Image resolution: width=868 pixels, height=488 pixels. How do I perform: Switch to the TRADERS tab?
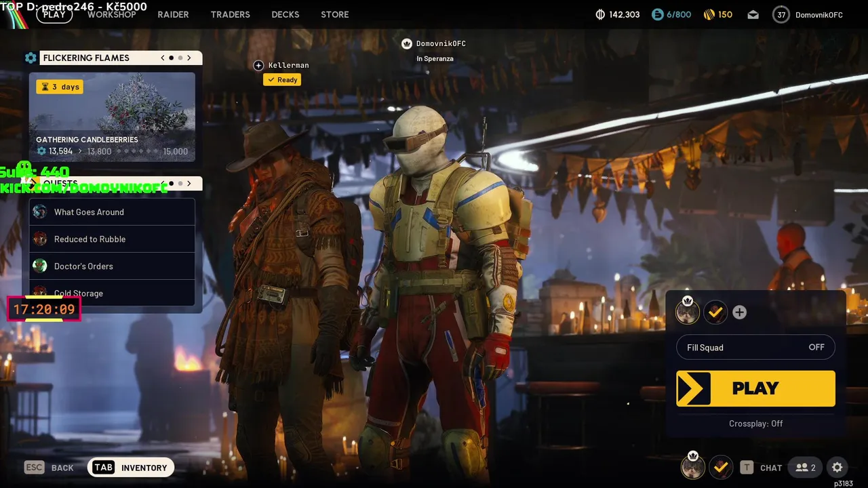click(x=231, y=14)
